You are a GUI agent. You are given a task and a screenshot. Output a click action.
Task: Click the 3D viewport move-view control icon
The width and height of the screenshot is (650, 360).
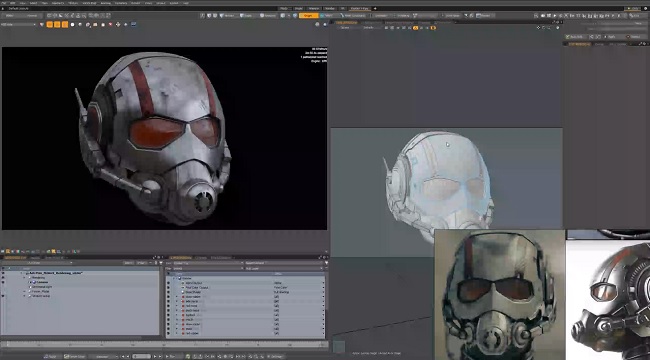tap(538, 28)
